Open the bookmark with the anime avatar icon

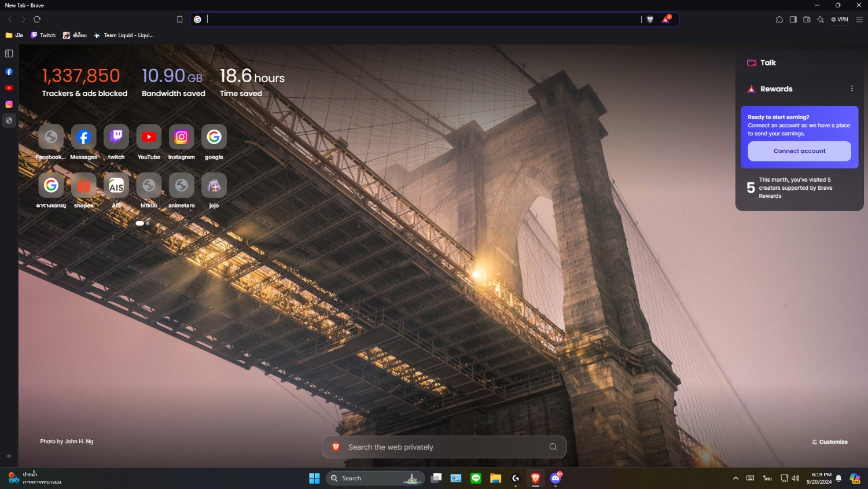(x=75, y=35)
